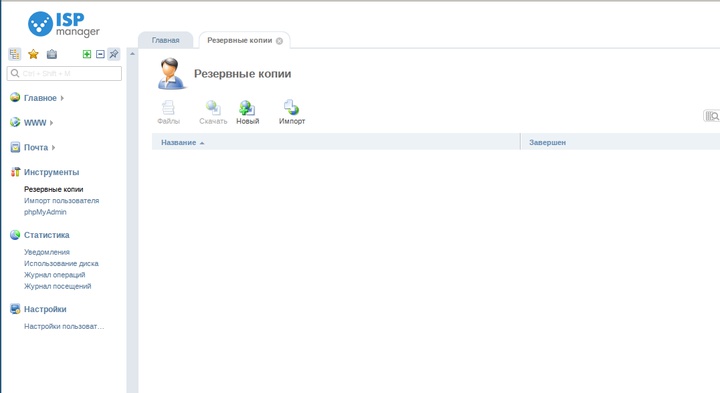Click the Статистика chart icon
The image size is (720, 393).
coord(15,235)
